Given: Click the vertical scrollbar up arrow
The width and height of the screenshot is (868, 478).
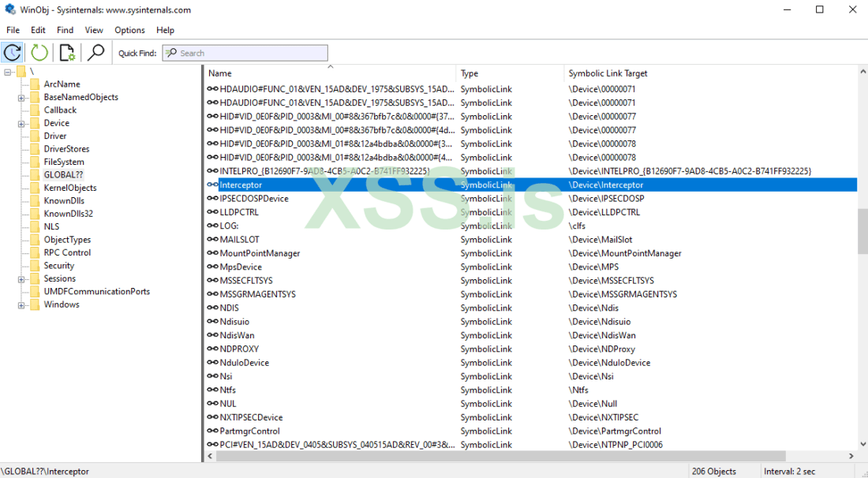Looking at the screenshot, I should pos(862,72).
